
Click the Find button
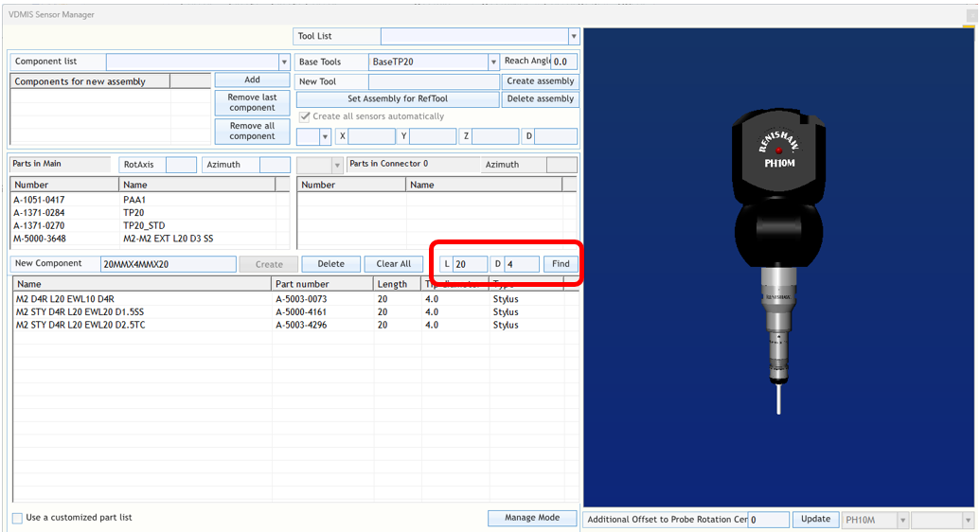pos(560,264)
